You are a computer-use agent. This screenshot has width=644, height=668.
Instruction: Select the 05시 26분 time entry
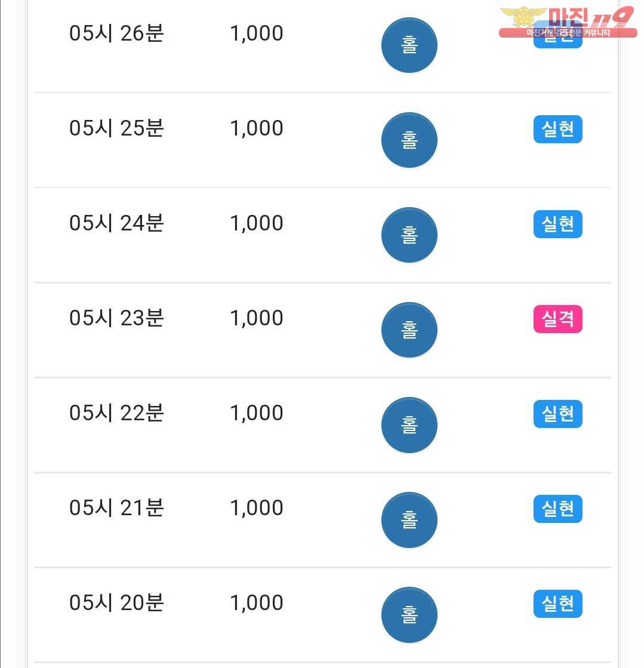click(x=116, y=33)
